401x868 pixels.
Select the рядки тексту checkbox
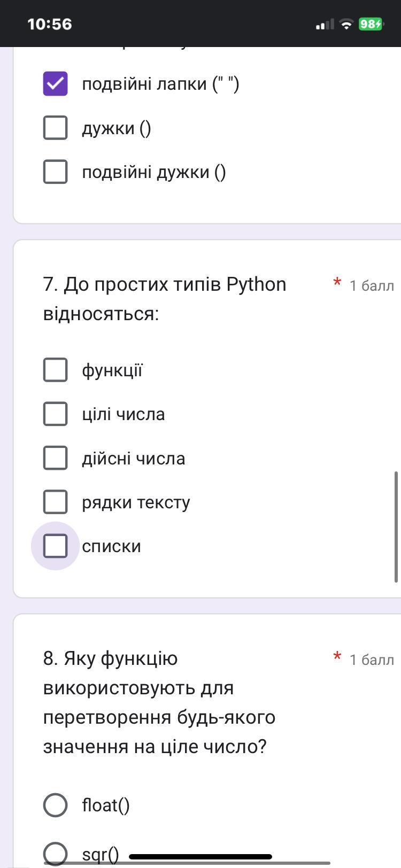point(55,502)
